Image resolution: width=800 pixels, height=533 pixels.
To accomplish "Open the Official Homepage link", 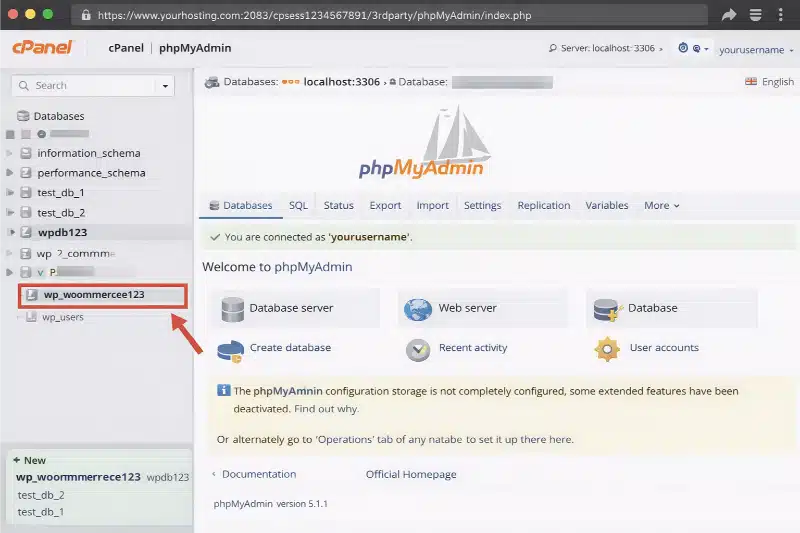I will (x=411, y=474).
